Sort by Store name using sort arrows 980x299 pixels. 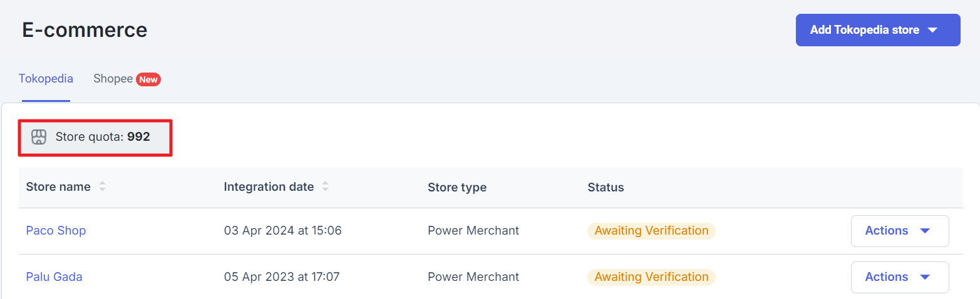coord(102,187)
